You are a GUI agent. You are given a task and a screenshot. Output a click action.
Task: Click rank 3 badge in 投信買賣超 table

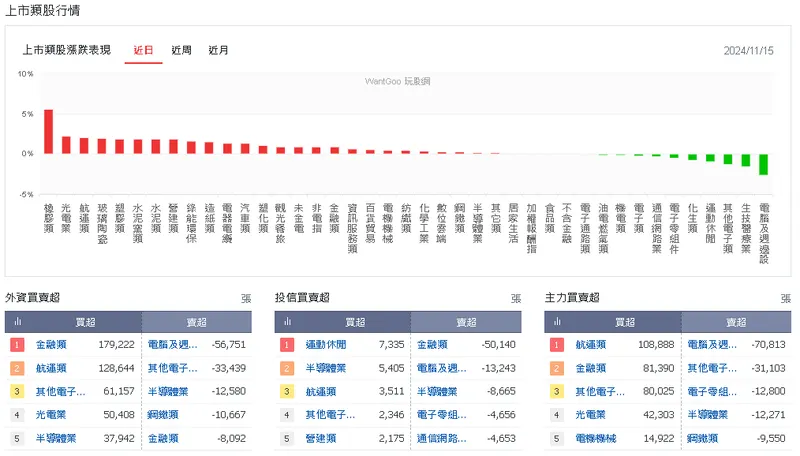[287, 392]
